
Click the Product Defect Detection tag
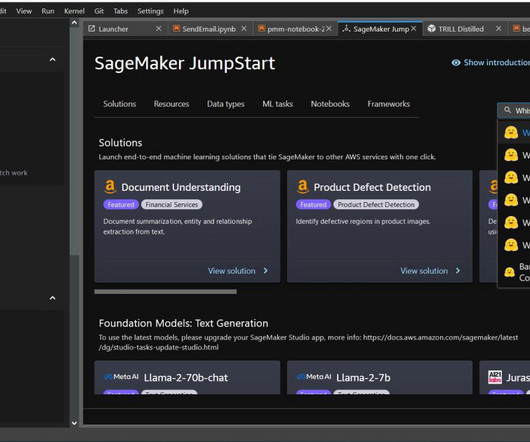coord(376,204)
